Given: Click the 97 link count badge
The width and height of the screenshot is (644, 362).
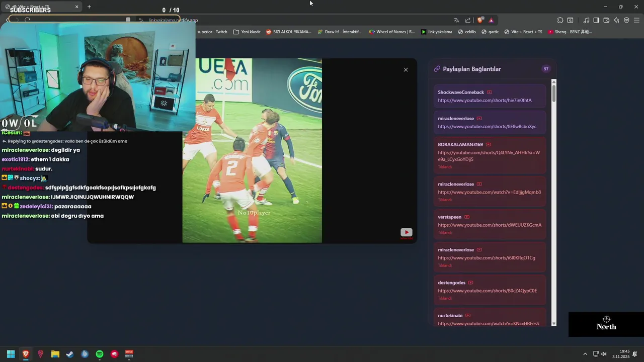Looking at the screenshot, I should (x=546, y=69).
